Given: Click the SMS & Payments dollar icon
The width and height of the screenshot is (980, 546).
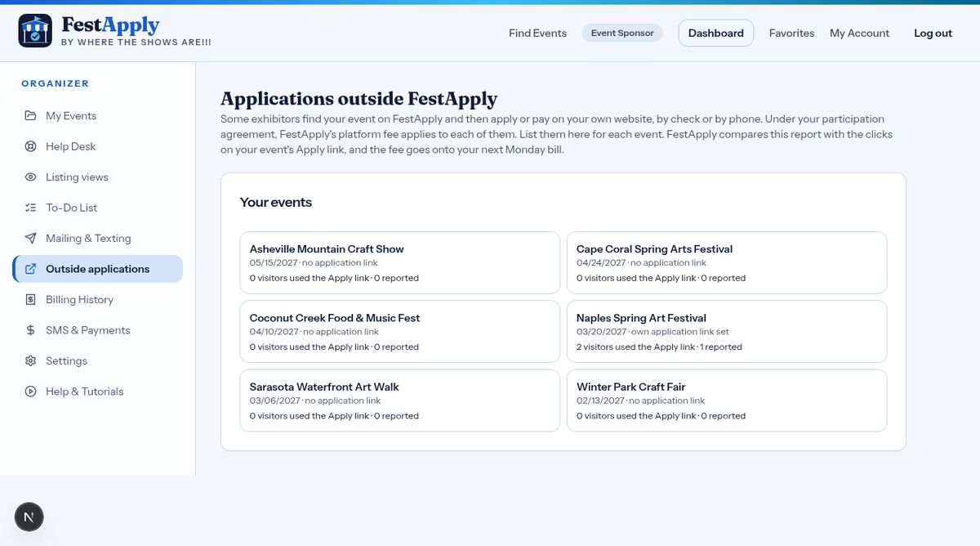Looking at the screenshot, I should point(30,330).
